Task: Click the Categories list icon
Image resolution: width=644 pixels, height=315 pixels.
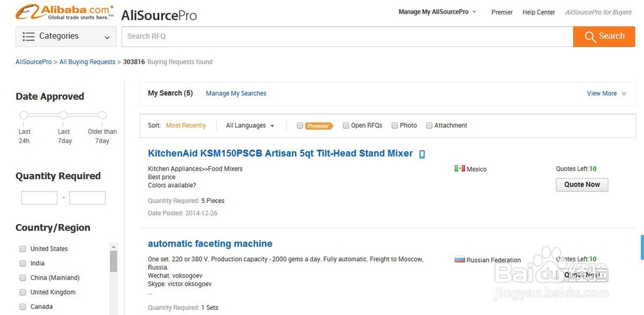Action: (28, 37)
